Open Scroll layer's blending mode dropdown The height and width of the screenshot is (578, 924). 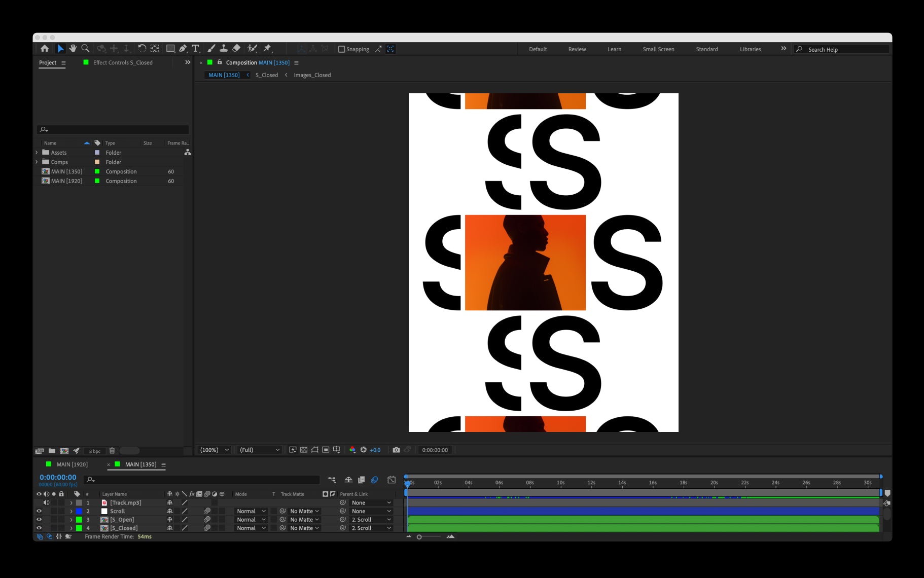[x=251, y=511]
